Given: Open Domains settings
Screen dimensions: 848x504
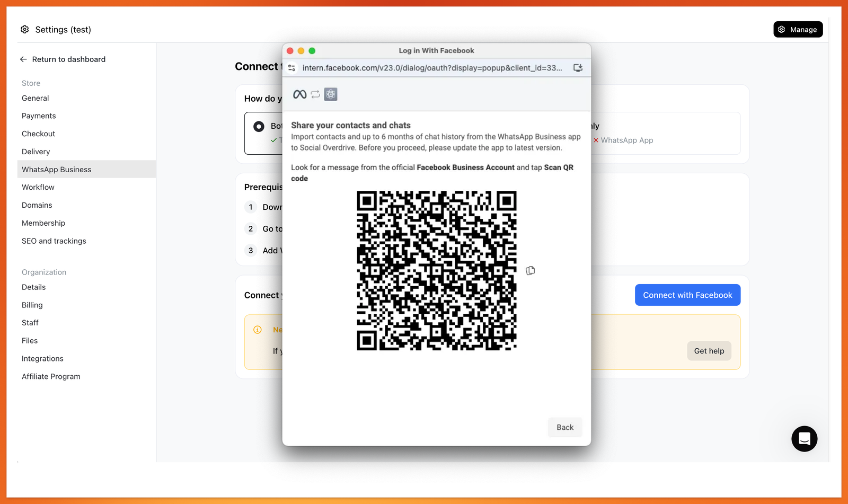Looking at the screenshot, I should tap(37, 205).
